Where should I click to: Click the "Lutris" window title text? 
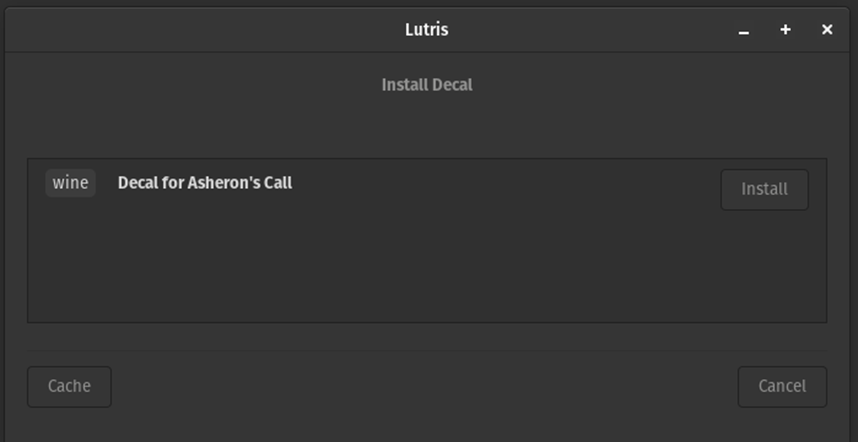tap(427, 29)
